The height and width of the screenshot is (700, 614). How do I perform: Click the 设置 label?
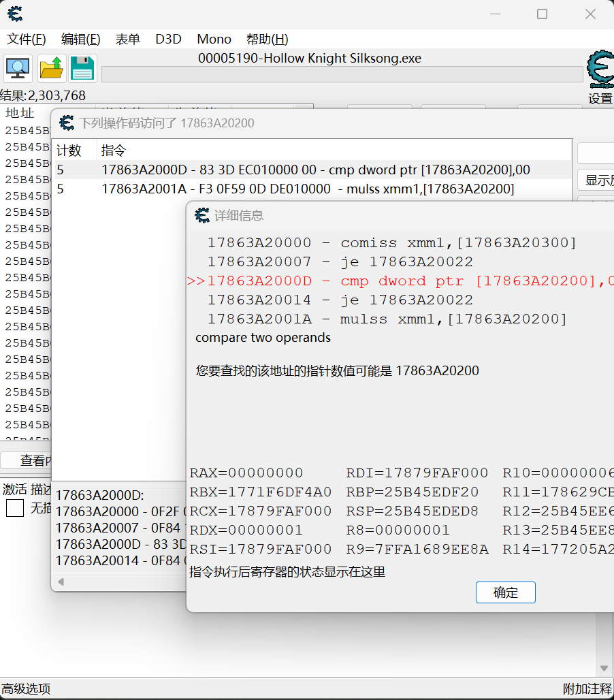tap(600, 98)
